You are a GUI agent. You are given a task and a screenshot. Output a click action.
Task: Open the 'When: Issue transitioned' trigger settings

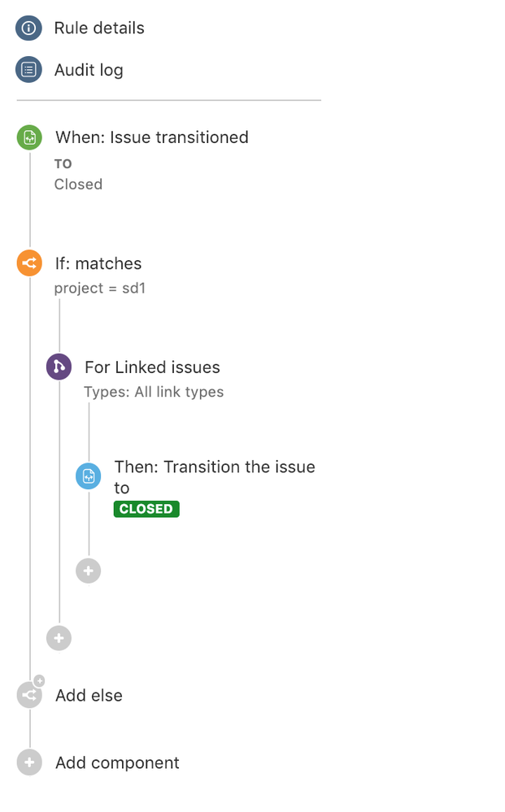point(151,137)
